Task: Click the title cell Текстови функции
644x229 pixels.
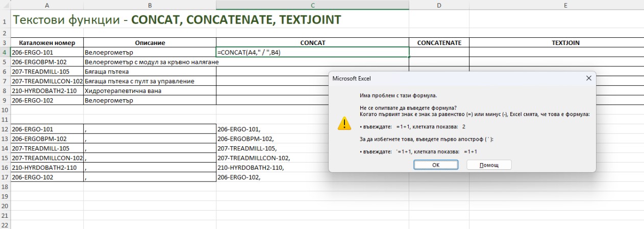Action: (71, 20)
